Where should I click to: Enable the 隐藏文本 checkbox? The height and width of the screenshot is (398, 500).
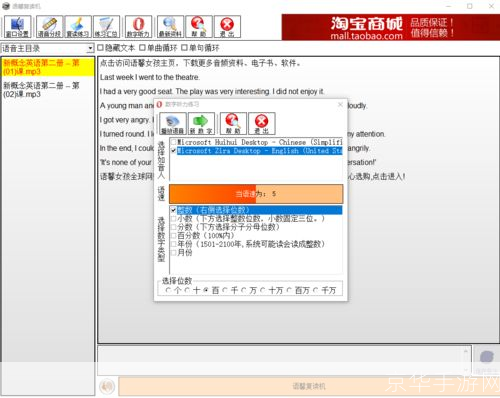tap(100, 48)
